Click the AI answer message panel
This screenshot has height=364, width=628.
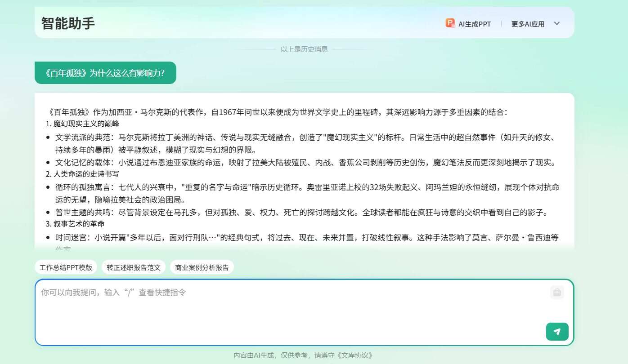tap(304, 171)
